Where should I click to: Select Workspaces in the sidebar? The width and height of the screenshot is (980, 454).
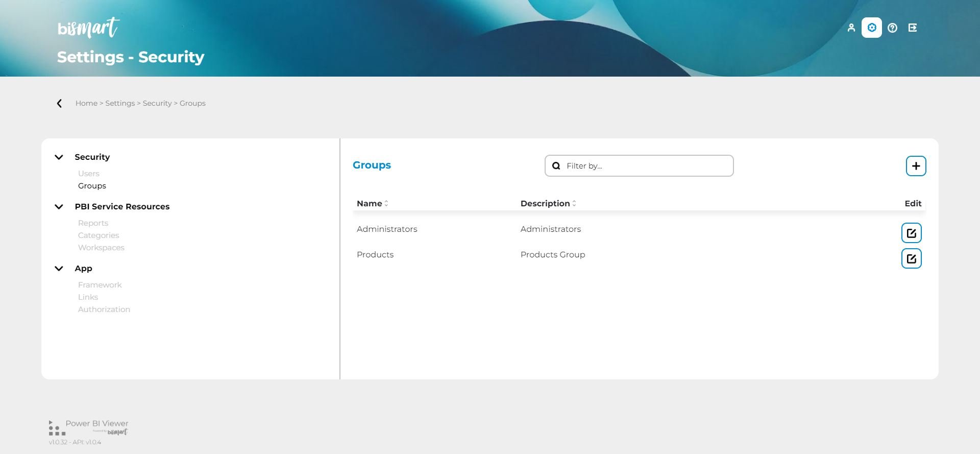[x=101, y=248]
